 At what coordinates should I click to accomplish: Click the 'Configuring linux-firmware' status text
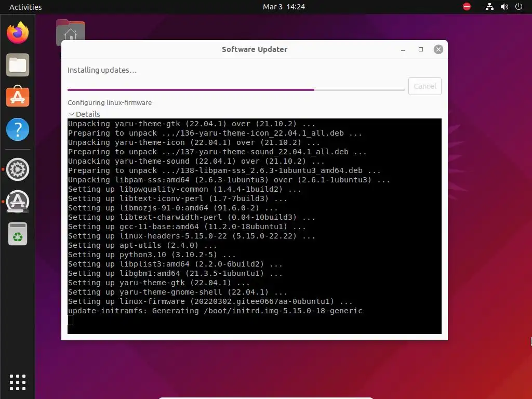pyautogui.click(x=110, y=102)
